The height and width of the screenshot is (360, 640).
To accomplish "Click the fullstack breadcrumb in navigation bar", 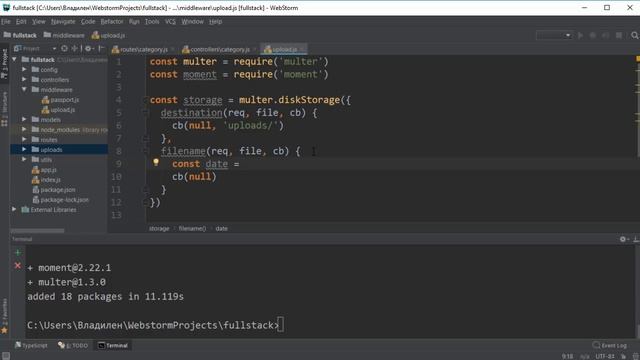I will tap(20, 36).
